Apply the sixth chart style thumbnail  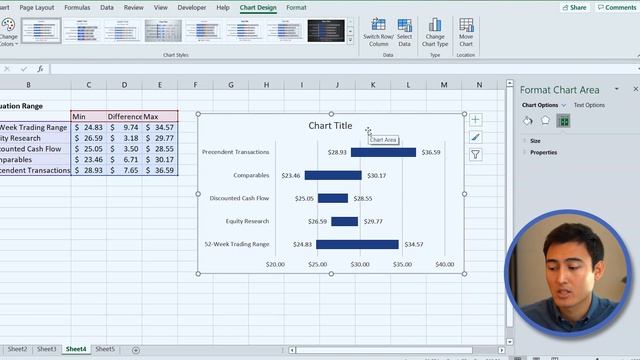pyautogui.click(x=244, y=31)
